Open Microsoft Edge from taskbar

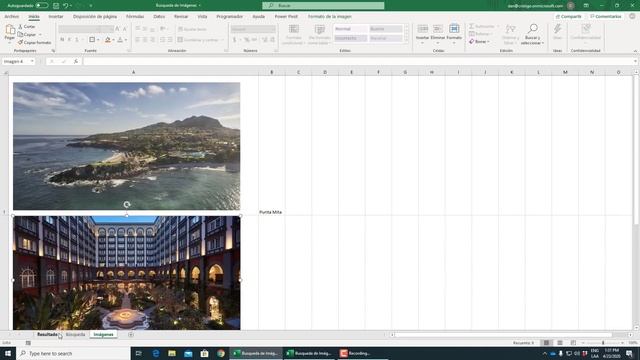(156, 353)
